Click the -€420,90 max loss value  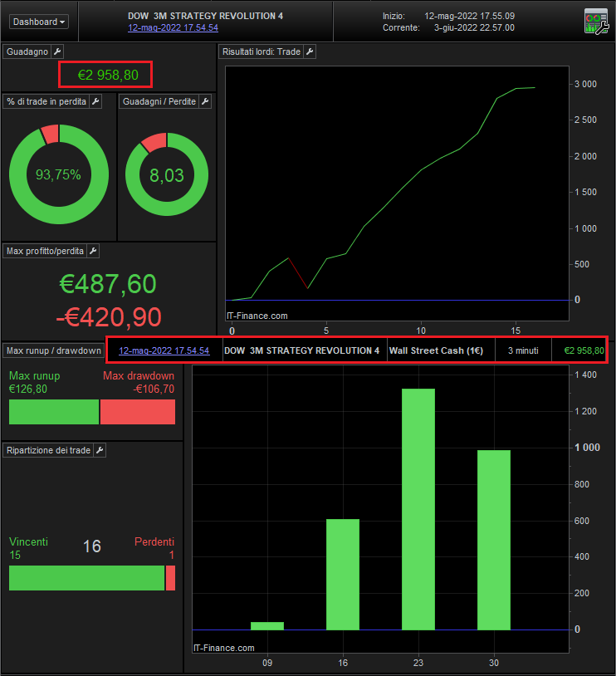click(109, 317)
